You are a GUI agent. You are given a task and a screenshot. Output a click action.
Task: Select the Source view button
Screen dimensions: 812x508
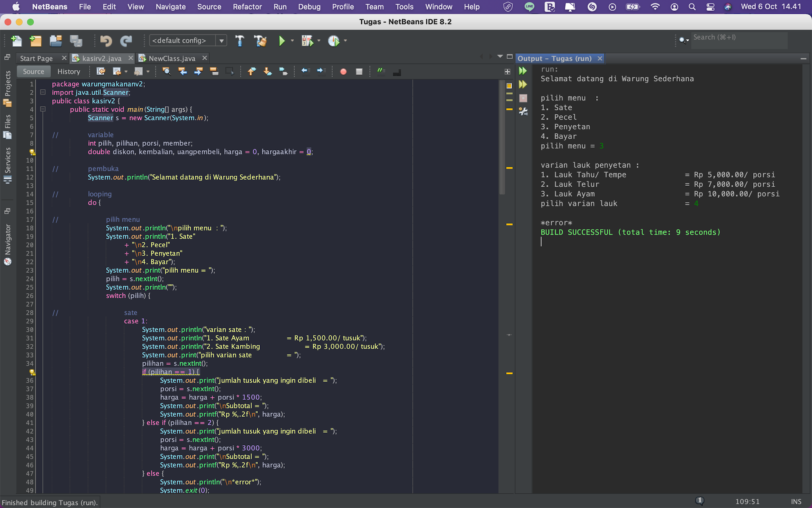point(33,71)
